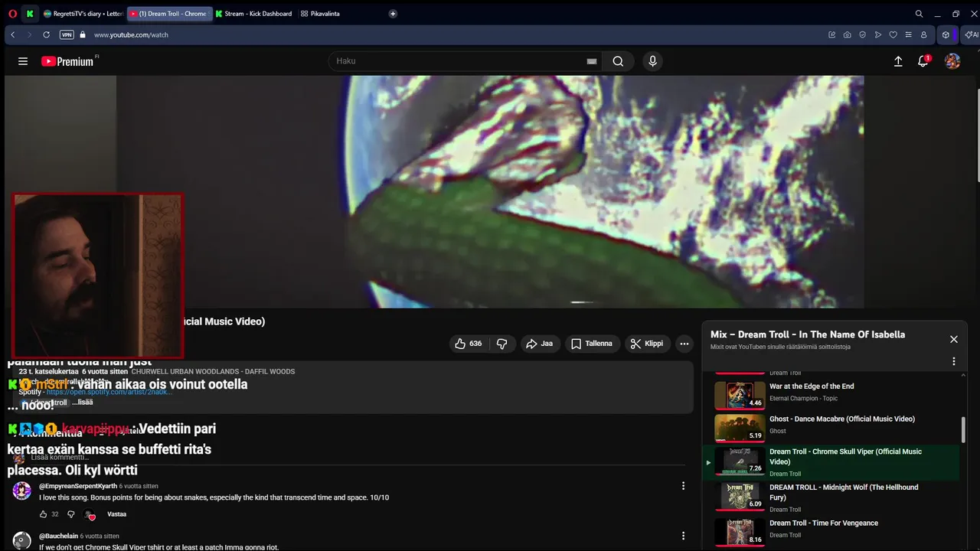Select the Dream Troll YouTube tab
The image size is (980, 551).
coord(168,14)
